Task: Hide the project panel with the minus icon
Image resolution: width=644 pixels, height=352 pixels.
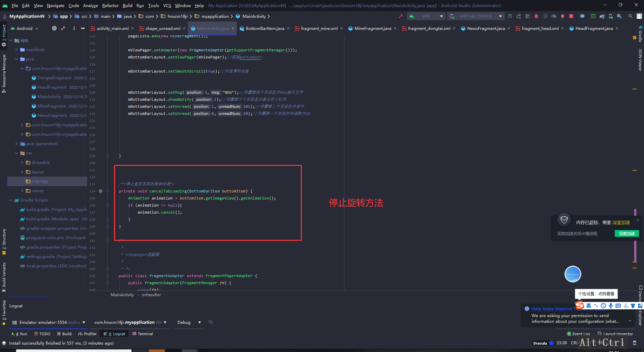Action: pyautogui.click(x=83, y=28)
